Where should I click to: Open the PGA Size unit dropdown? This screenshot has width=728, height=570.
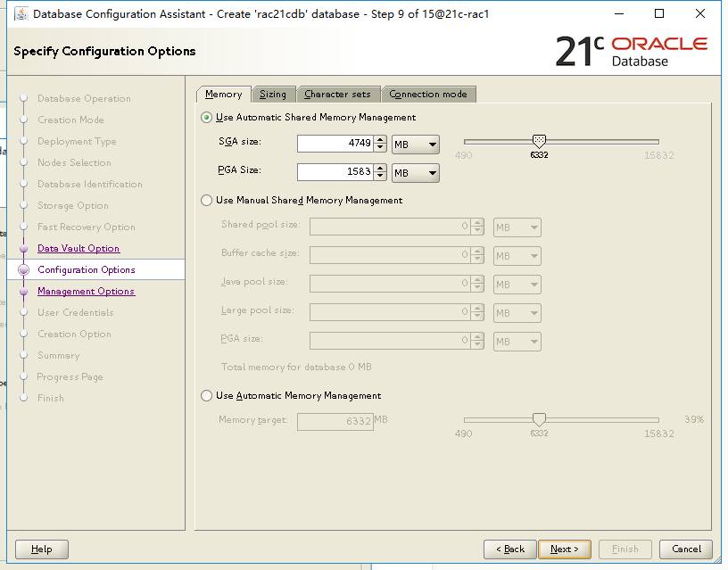pos(416,173)
